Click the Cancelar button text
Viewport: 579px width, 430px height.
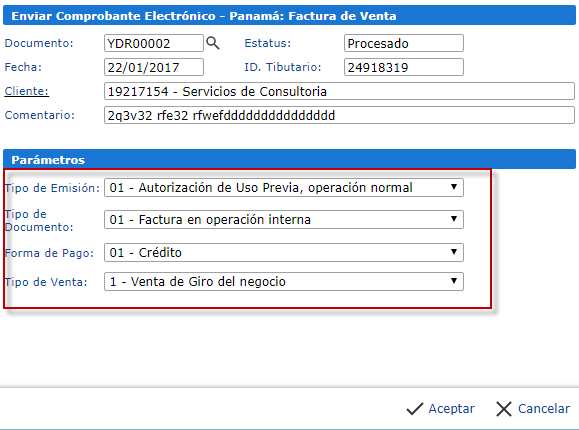point(544,409)
